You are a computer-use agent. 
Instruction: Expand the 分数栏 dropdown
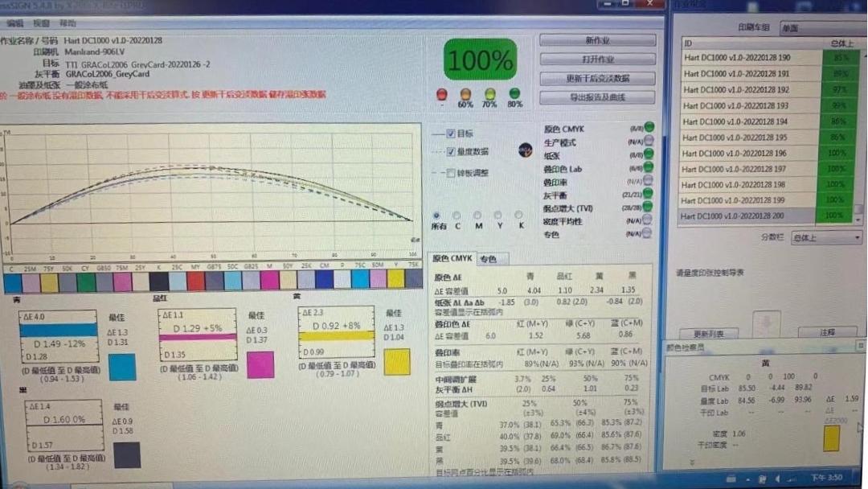point(825,238)
